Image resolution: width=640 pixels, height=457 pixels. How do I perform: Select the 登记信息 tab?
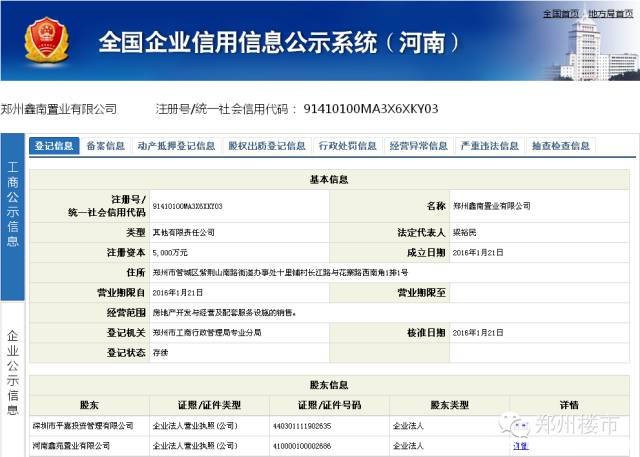(54, 146)
